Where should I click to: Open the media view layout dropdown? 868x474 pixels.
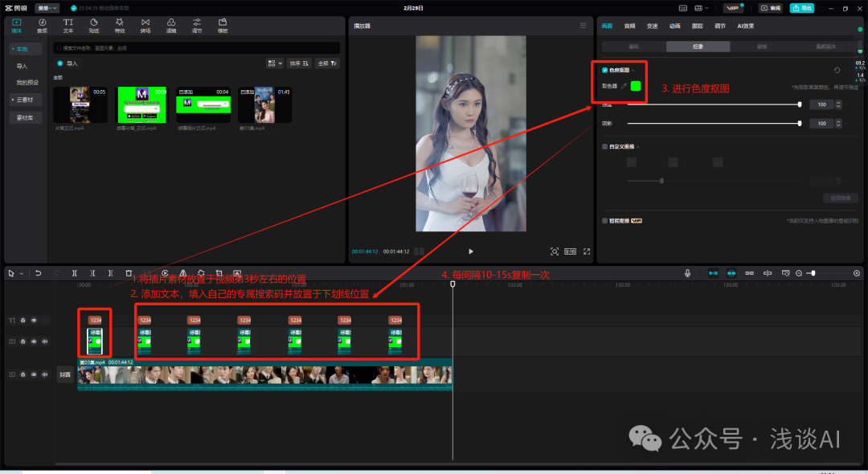(x=273, y=63)
